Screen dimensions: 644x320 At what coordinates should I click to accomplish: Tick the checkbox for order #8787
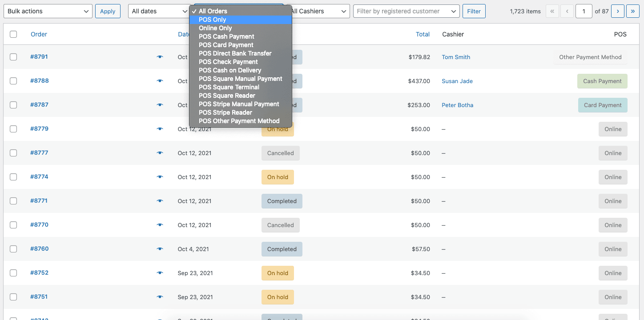point(13,105)
